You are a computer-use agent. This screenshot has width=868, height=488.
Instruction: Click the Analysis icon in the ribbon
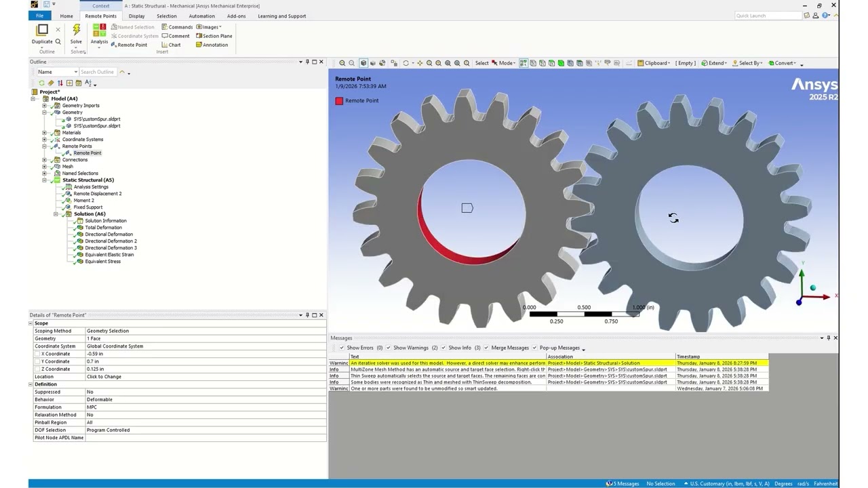coord(99,30)
